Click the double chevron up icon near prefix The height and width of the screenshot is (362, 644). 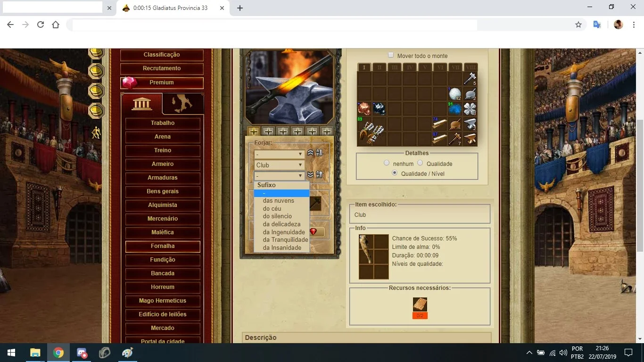[310, 153]
